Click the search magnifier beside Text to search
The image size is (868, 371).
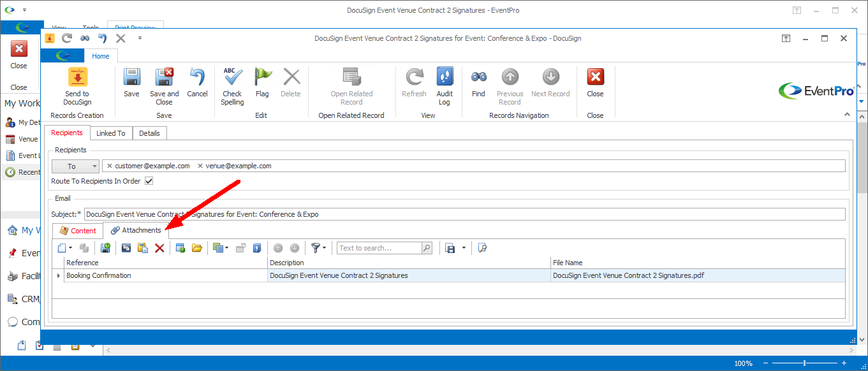pos(427,248)
